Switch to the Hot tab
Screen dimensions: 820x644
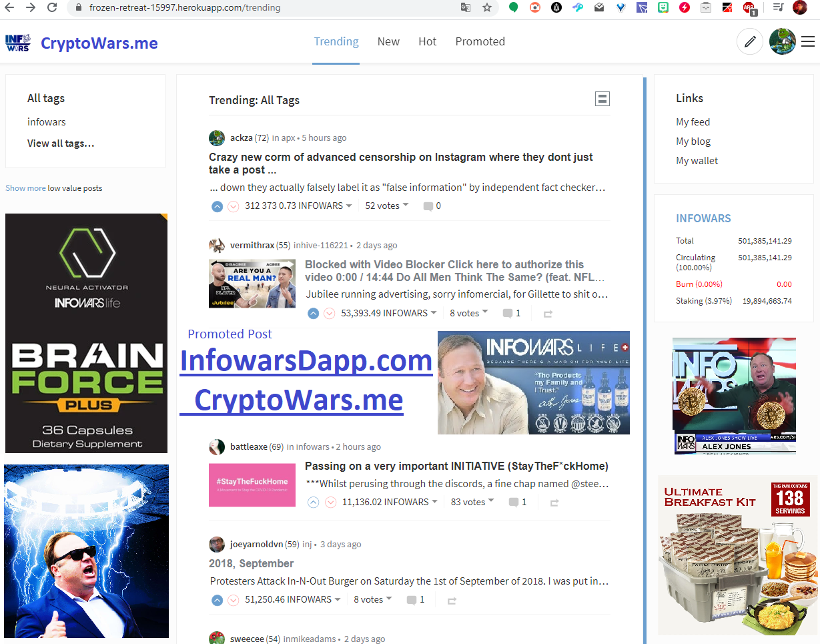pos(427,41)
